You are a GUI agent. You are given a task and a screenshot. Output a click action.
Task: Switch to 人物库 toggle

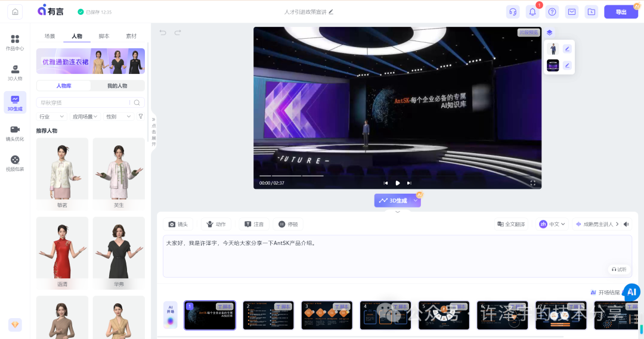point(64,86)
